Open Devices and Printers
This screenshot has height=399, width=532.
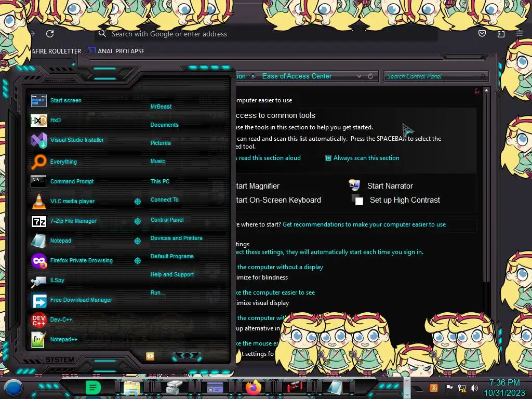176,238
